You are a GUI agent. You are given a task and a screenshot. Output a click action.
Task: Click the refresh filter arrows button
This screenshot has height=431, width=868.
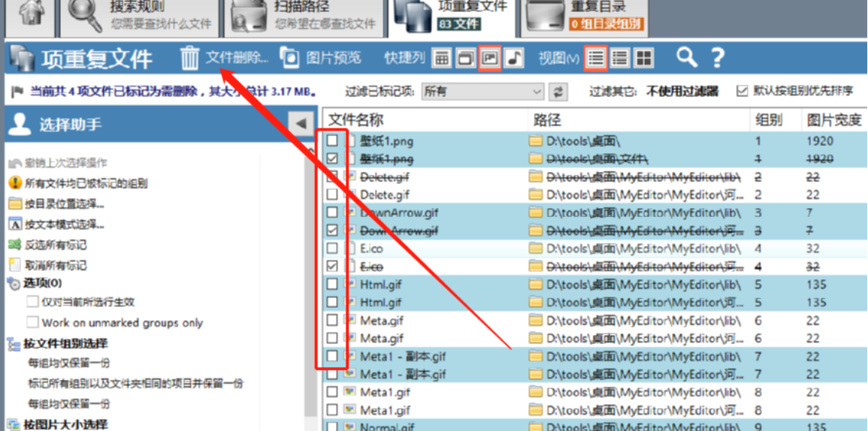pyautogui.click(x=558, y=92)
